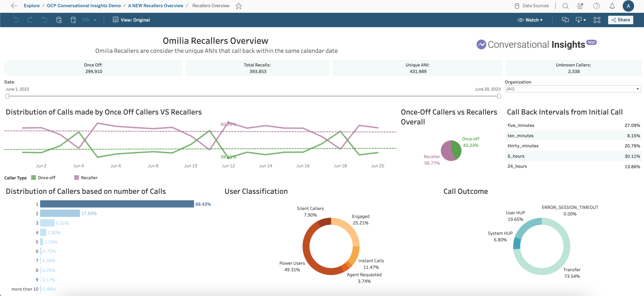
Task: Open the notifications bell
Action: click(612, 6)
